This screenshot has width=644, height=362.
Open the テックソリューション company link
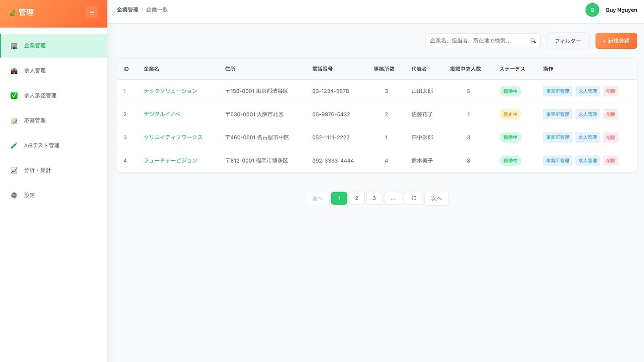point(170,91)
